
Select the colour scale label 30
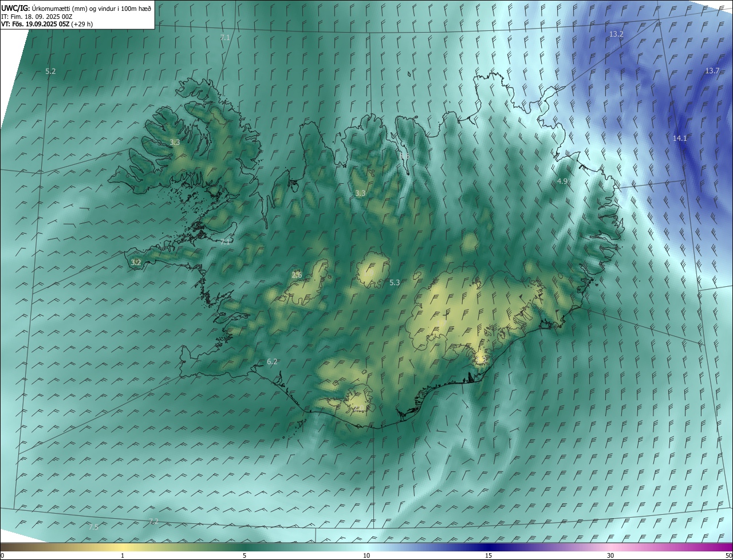point(610,556)
